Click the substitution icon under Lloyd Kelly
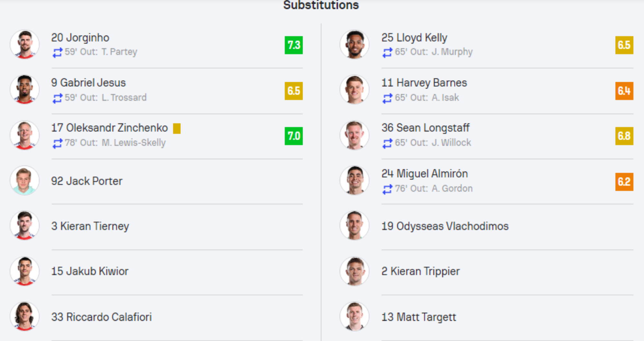 pyautogui.click(x=387, y=52)
